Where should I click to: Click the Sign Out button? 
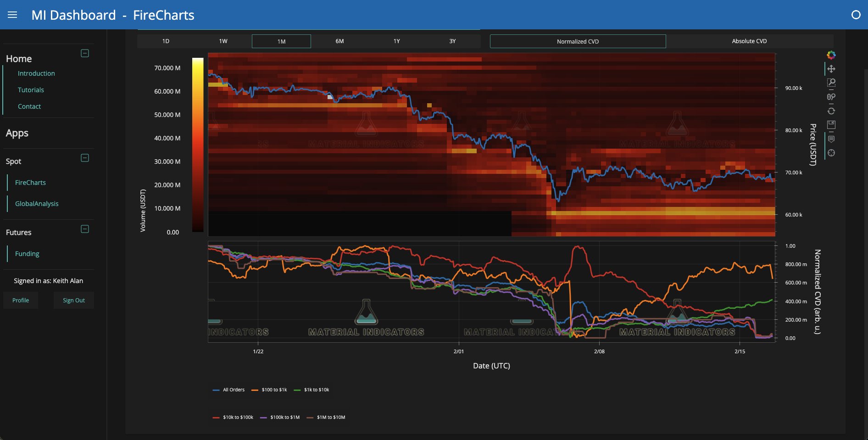tap(73, 300)
